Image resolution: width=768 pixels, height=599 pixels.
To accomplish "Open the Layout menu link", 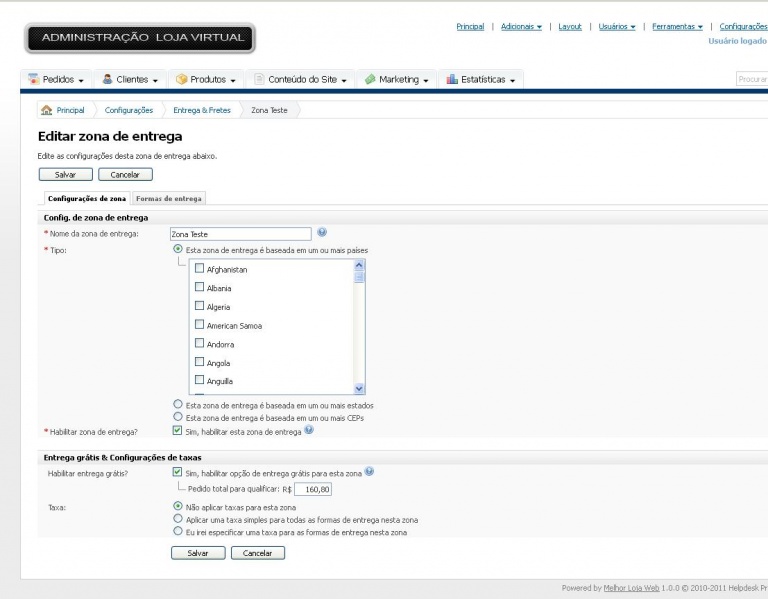I will (x=570, y=26).
